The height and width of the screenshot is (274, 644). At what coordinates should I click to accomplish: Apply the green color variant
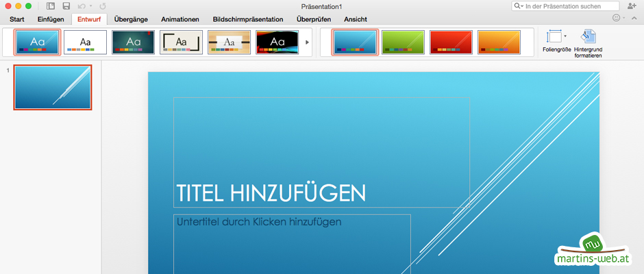coord(403,42)
